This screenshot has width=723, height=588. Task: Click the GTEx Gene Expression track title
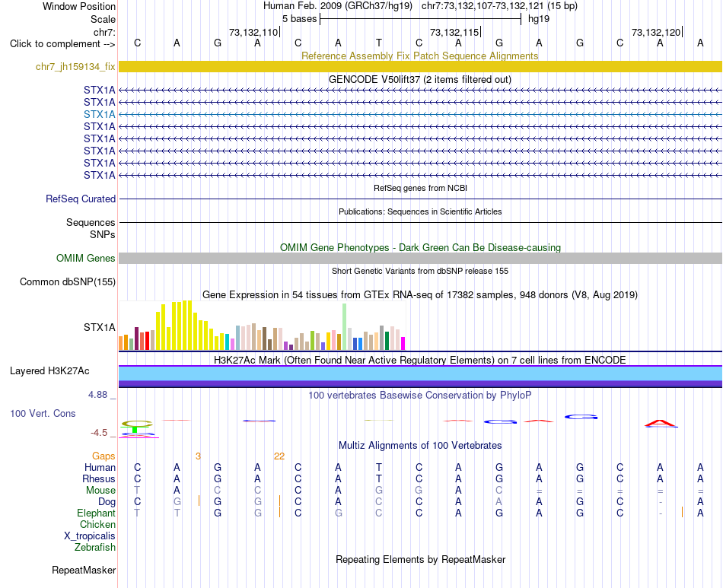pos(420,294)
